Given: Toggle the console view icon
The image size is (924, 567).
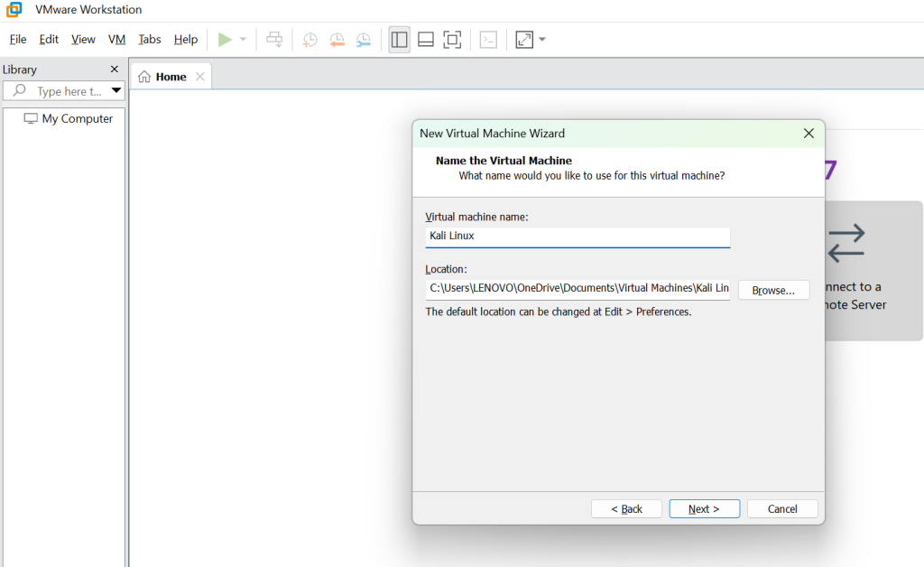Looking at the screenshot, I should (x=488, y=40).
